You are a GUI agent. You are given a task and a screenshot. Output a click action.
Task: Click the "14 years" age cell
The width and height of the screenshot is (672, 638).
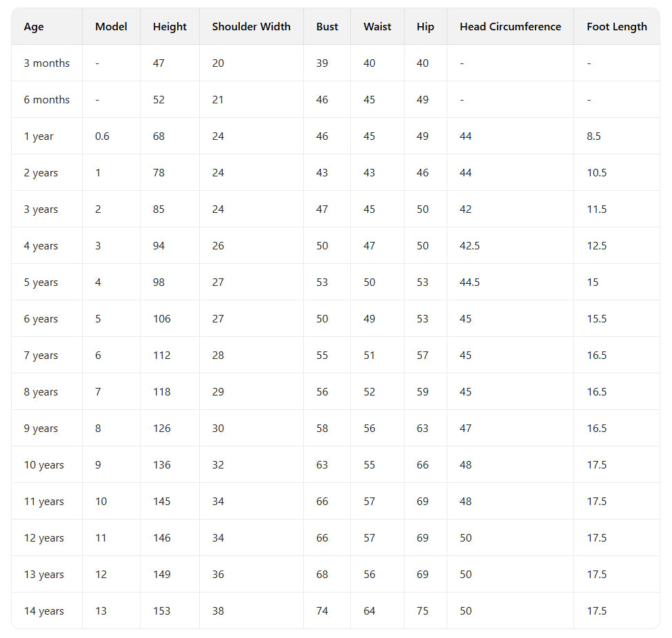coord(44,611)
